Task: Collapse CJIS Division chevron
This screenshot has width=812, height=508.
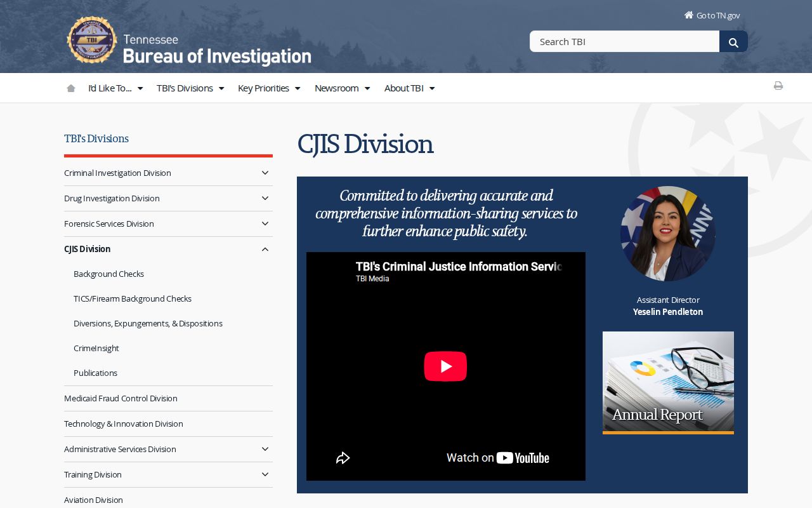Action: pos(265,249)
